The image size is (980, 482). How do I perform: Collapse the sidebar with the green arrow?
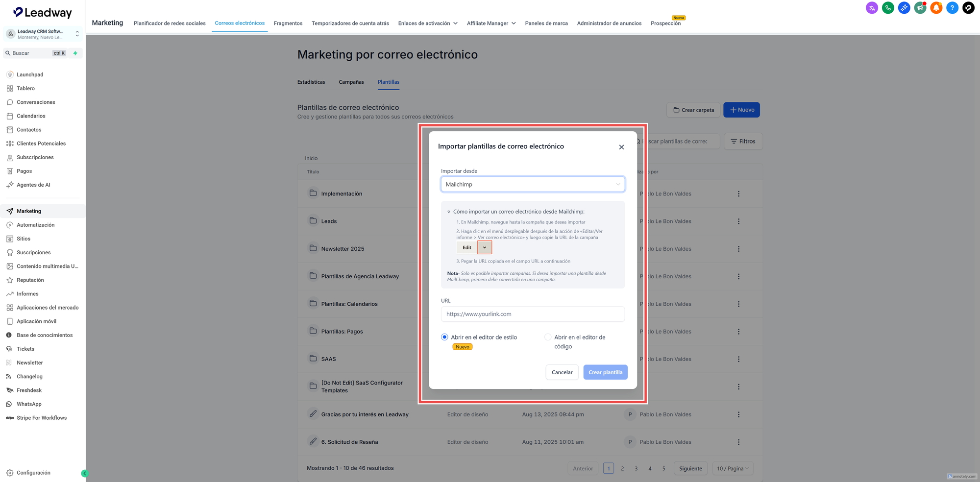click(84, 473)
